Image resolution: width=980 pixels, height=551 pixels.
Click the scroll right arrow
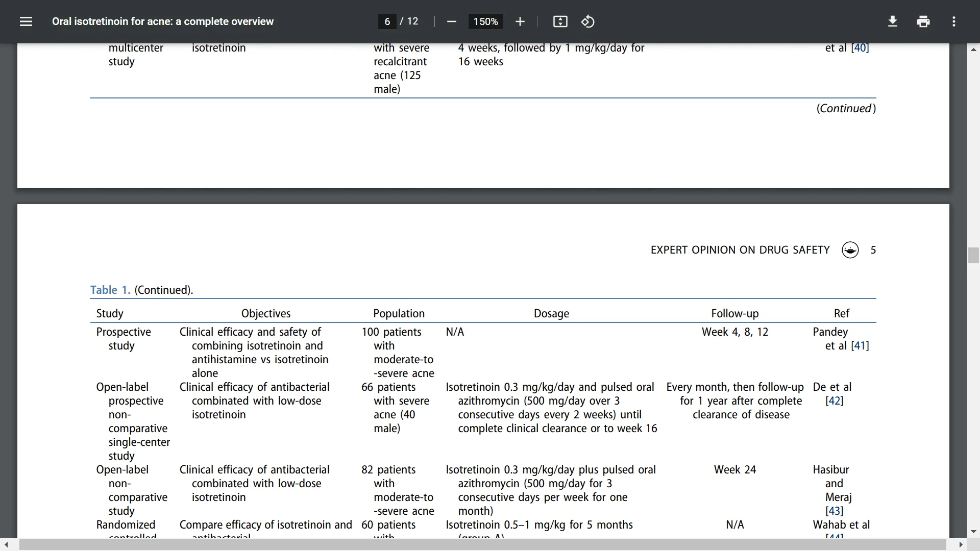pos(961,545)
